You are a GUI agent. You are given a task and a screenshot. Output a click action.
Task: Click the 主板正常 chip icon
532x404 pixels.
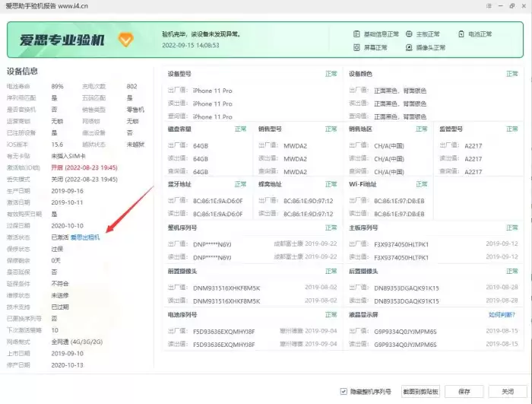(409, 34)
